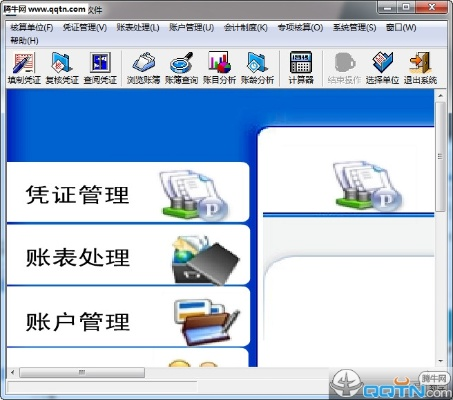
Task: Click the vertical scrollbar down arrow
Action: click(x=440, y=361)
